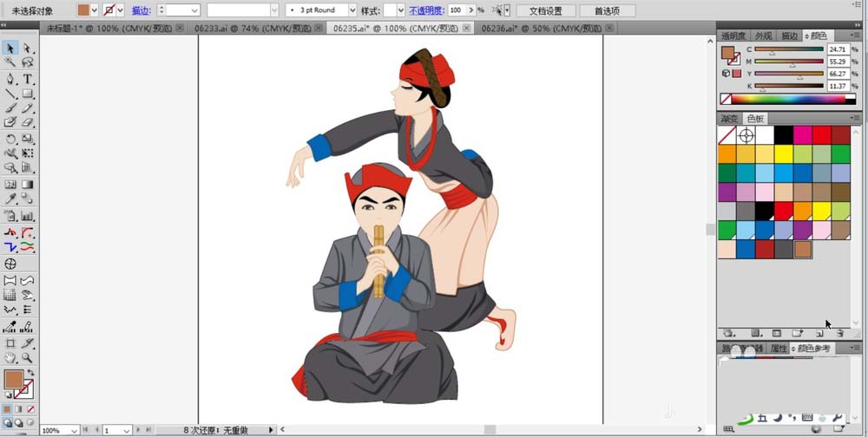Image resolution: width=868 pixels, height=437 pixels.
Task: Select the Column Graph tool
Action: click(27, 216)
